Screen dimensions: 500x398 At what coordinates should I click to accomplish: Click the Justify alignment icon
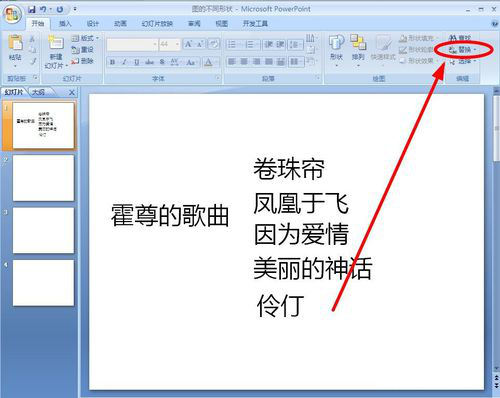(x=269, y=62)
